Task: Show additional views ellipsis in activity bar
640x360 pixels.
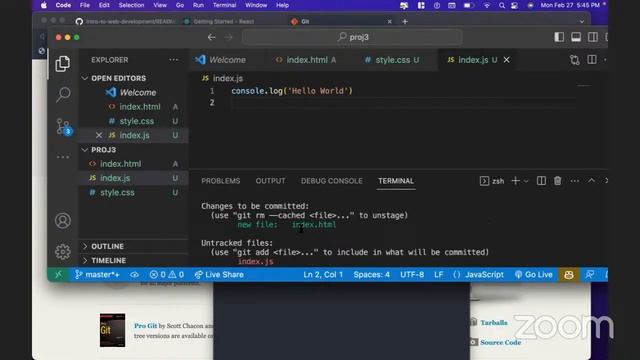Action: (62, 157)
